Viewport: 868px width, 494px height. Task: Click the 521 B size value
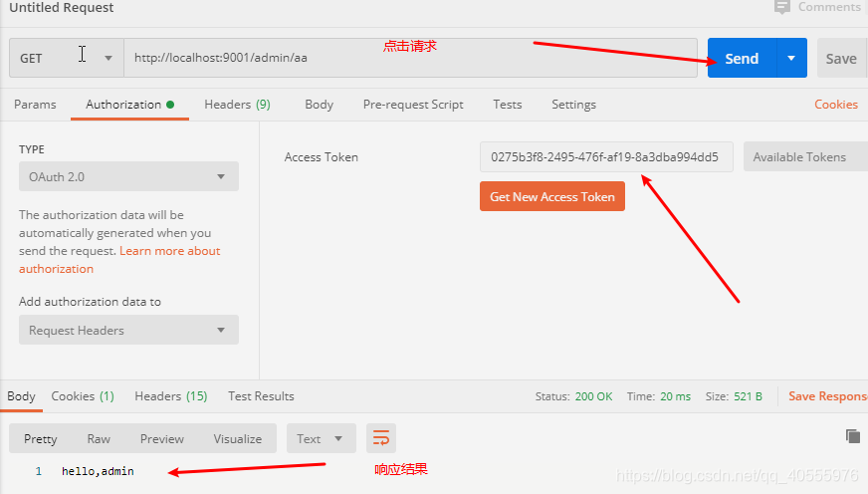point(748,396)
